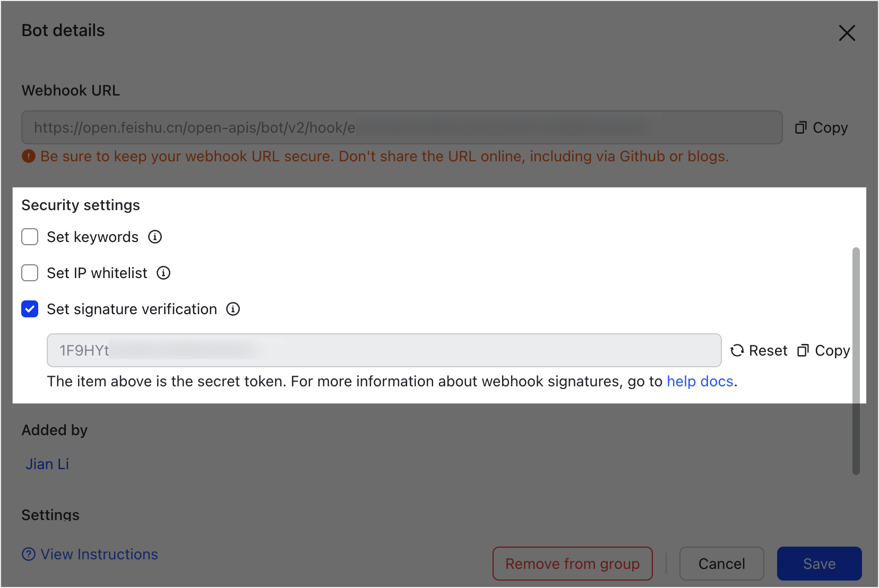Click the Added by label
The image size is (879, 588).
tap(55, 430)
